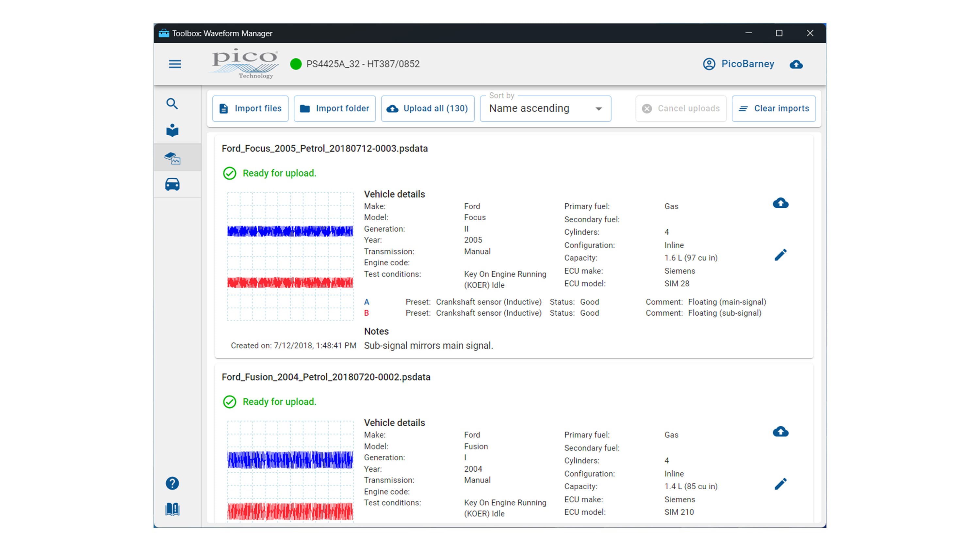Upload the Ford Focus waveform via cloud icon

(x=780, y=203)
